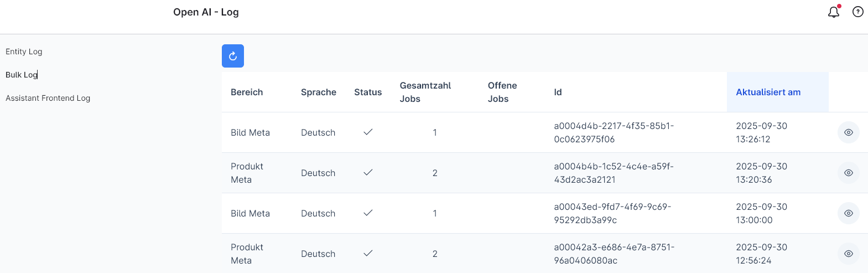Sort table by Sprache column header
The height and width of the screenshot is (273, 868).
point(319,92)
